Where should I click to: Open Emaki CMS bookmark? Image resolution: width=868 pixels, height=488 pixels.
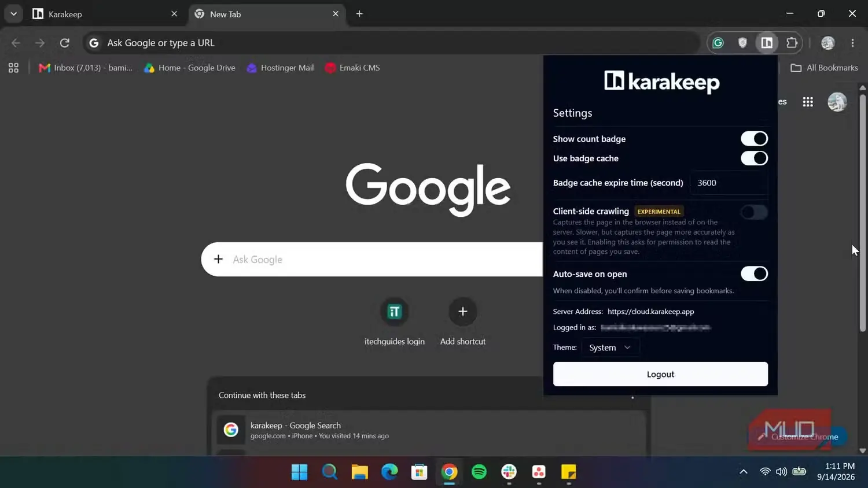coord(352,68)
